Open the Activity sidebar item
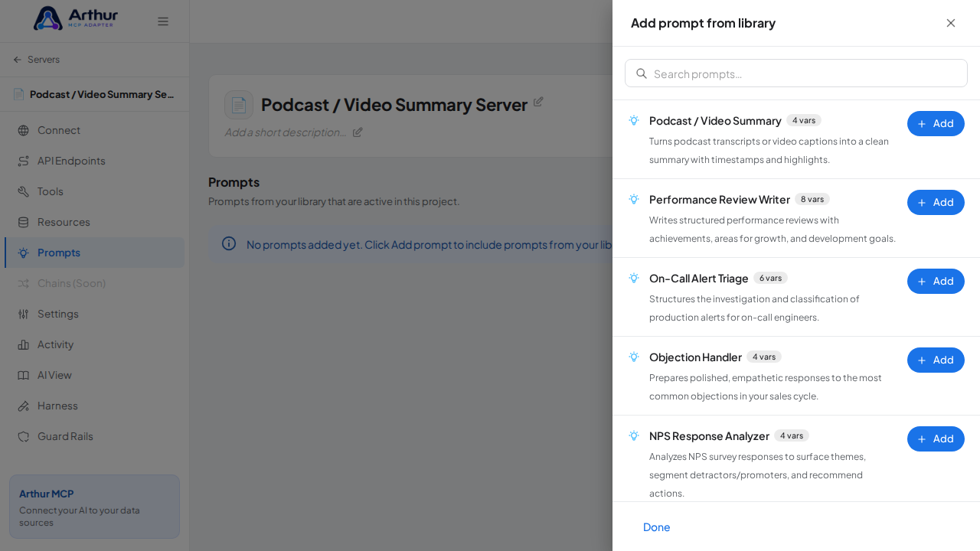 (x=94, y=344)
